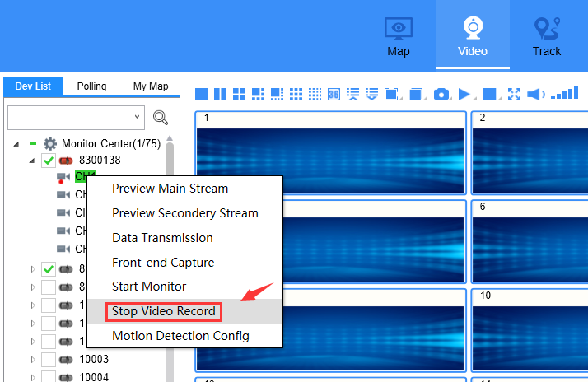Set six-window layout with large pane

(x=258, y=94)
